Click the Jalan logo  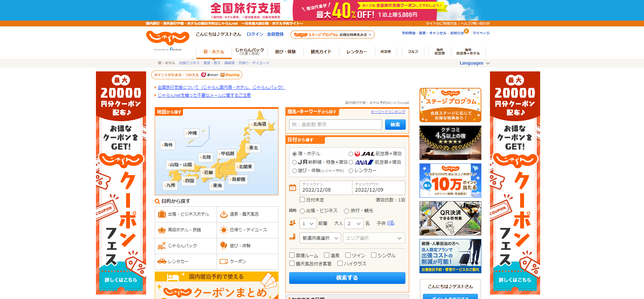(x=168, y=38)
